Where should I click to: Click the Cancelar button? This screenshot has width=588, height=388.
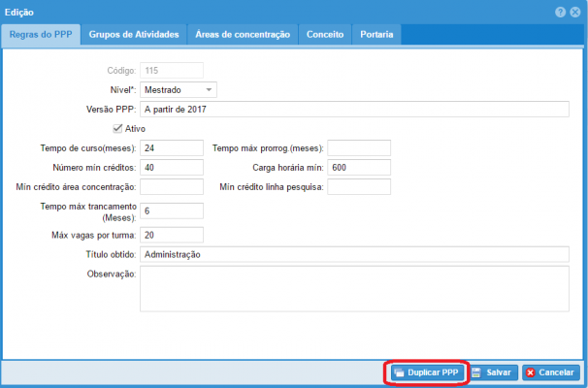click(550, 372)
